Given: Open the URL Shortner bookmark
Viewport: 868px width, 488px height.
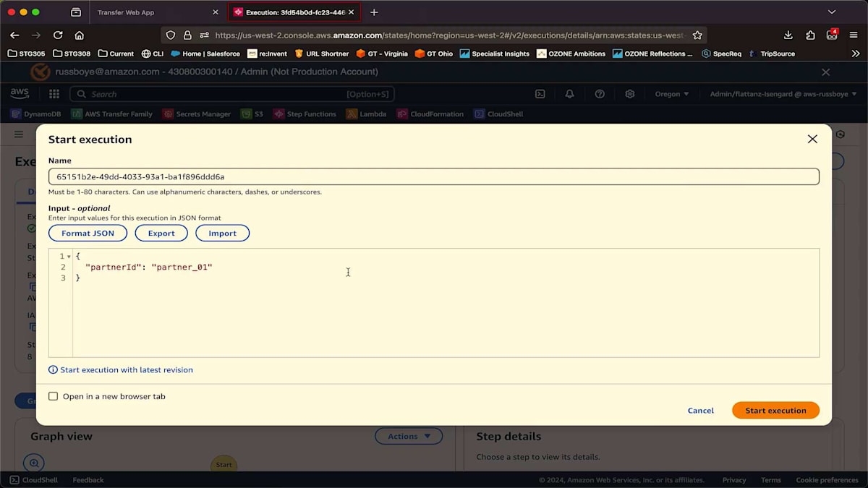Looking at the screenshot, I should tap(321, 53).
